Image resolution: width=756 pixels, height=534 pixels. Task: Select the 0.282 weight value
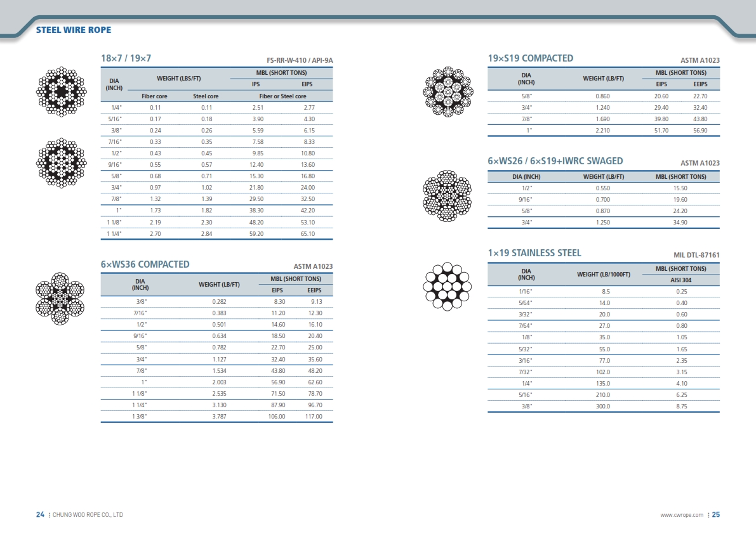point(220,302)
